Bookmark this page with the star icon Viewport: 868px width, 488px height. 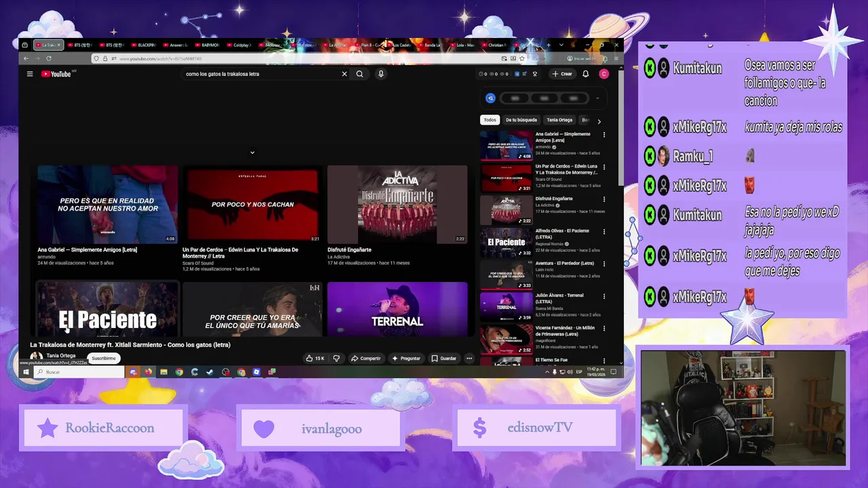pyautogui.click(x=521, y=58)
